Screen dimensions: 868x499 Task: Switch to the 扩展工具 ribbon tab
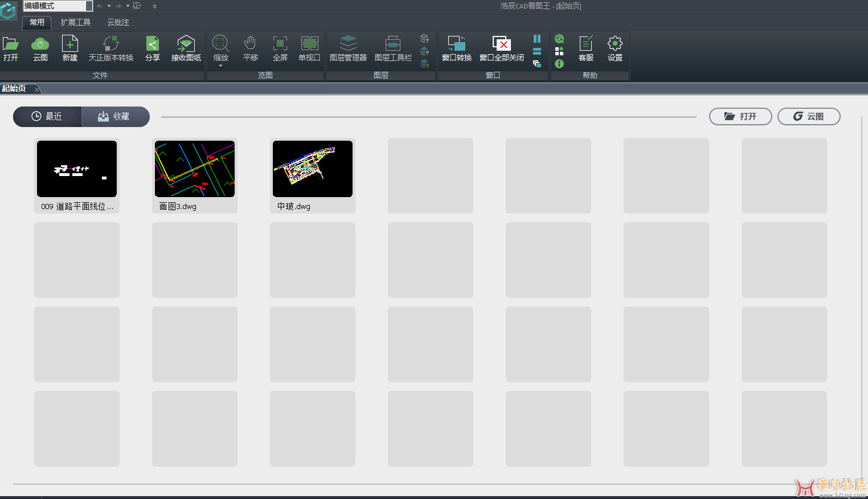pyautogui.click(x=75, y=22)
